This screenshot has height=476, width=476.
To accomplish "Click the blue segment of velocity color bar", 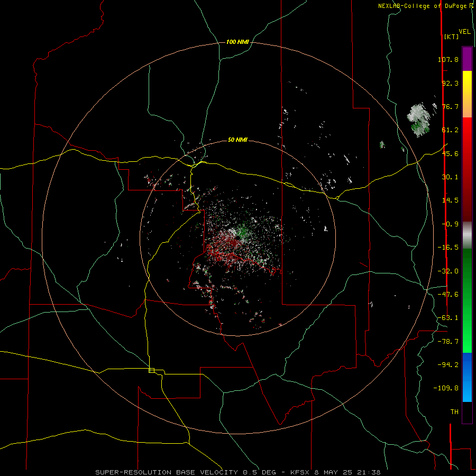I will [x=467, y=377].
